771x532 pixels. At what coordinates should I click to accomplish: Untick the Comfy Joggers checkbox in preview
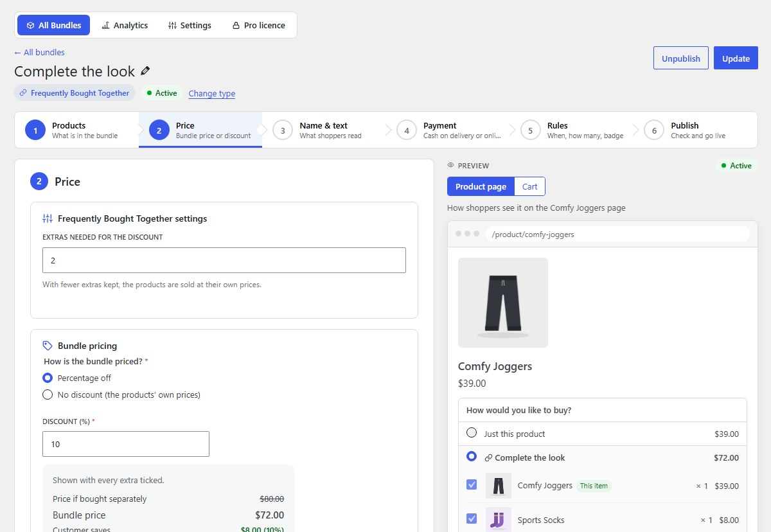pyautogui.click(x=472, y=484)
